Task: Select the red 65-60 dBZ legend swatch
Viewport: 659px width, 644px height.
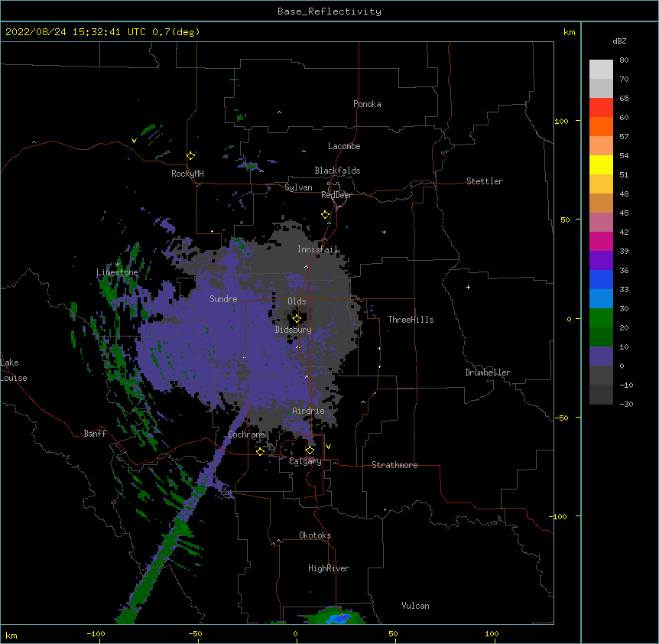Action: [x=601, y=107]
